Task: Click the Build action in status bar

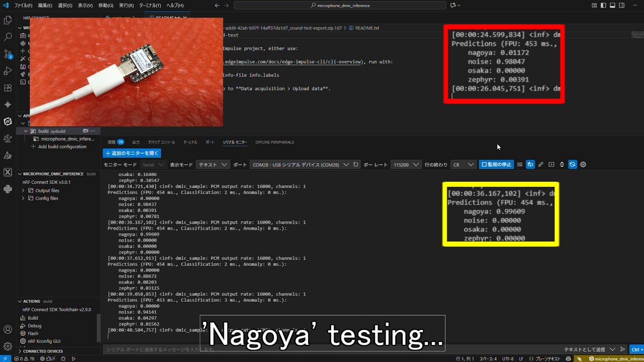Action: [47, 358]
